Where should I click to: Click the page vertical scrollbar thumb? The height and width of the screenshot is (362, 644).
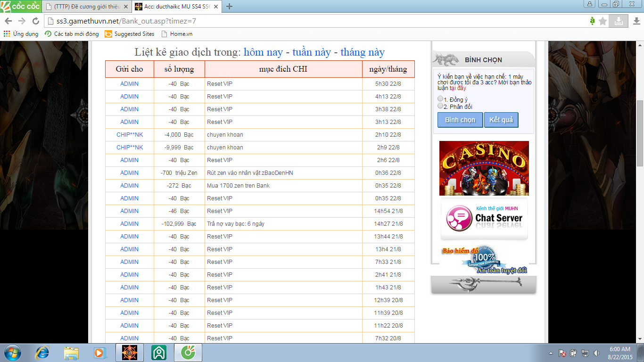pyautogui.click(x=640, y=133)
